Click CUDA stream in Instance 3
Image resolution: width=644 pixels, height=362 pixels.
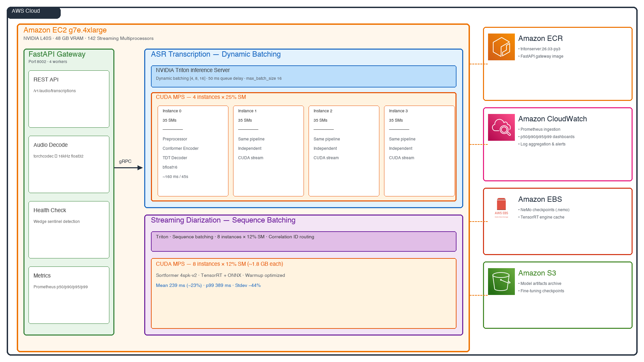click(401, 158)
